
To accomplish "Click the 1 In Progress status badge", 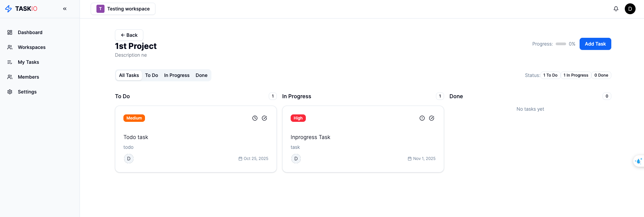I will [x=576, y=75].
